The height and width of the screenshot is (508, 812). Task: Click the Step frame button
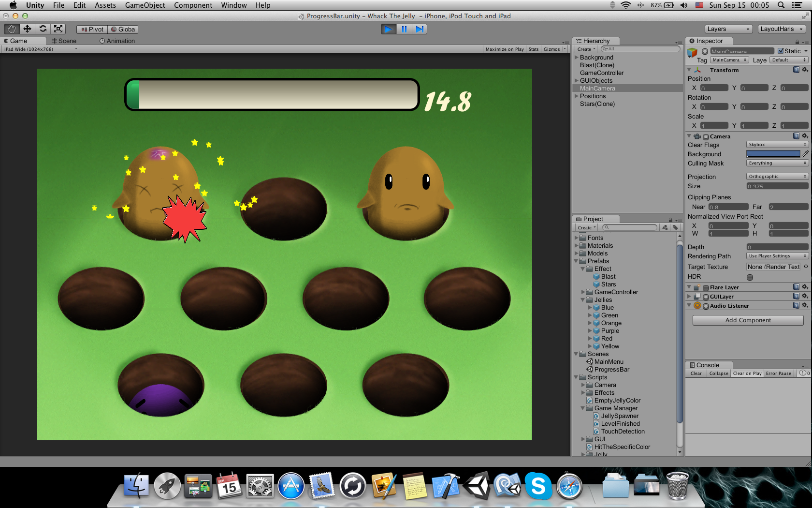420,29
